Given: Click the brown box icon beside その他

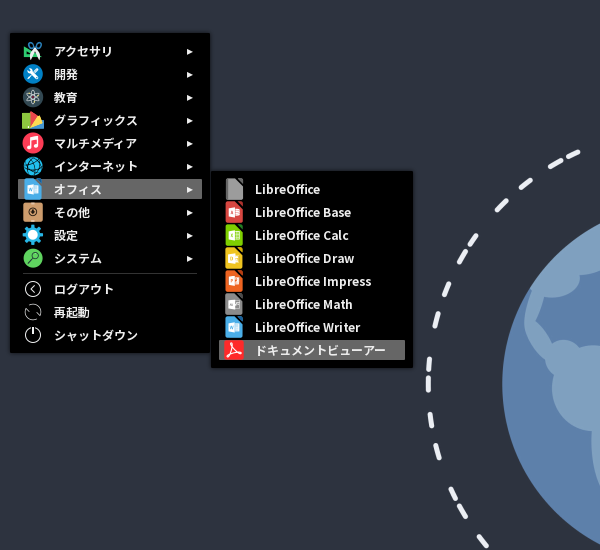Looking at the screenshot, I should click(x=33, y=212).
